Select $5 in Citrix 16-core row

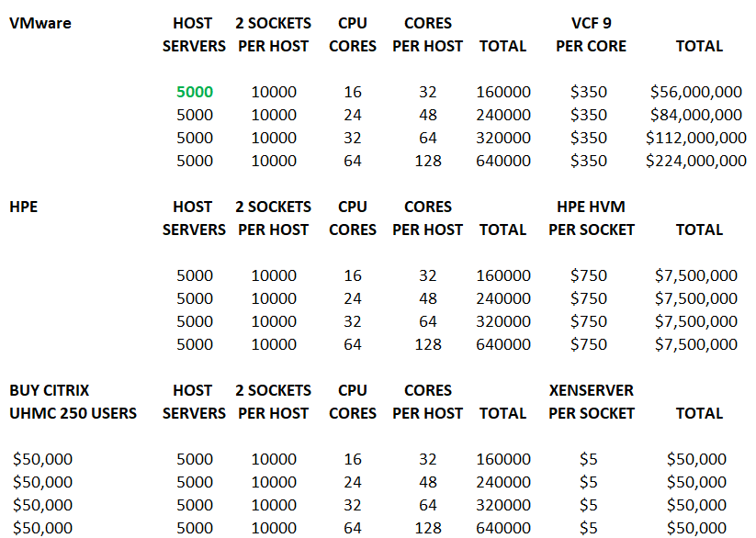tap(588, 459)
